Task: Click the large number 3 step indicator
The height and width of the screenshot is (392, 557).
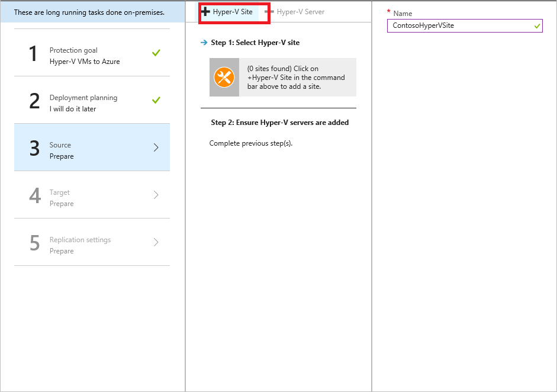Action: (34, 148)
